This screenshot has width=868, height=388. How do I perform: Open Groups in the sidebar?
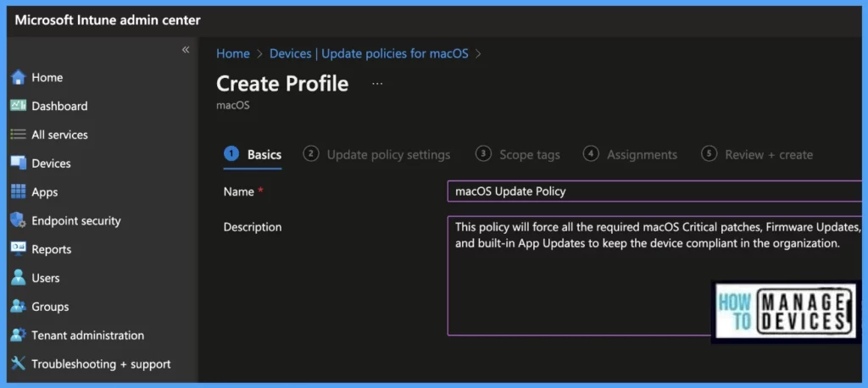(50, 307)
